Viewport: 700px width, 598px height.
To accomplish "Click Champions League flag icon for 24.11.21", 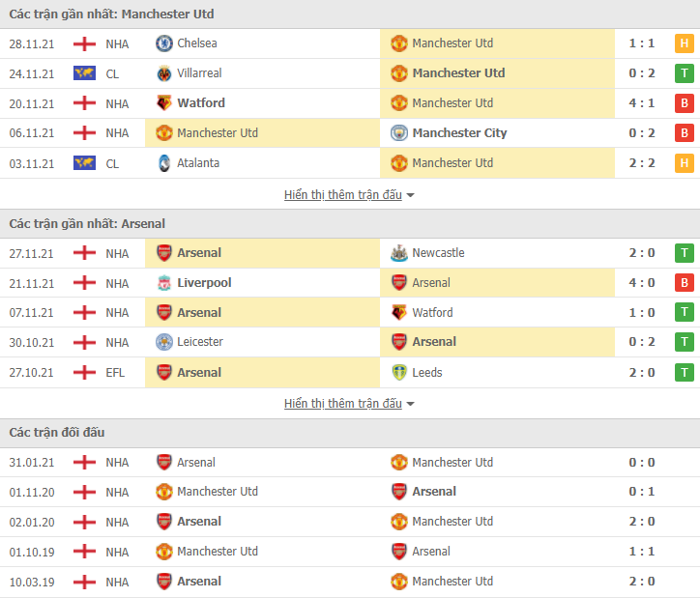I will tap(84, 73).
